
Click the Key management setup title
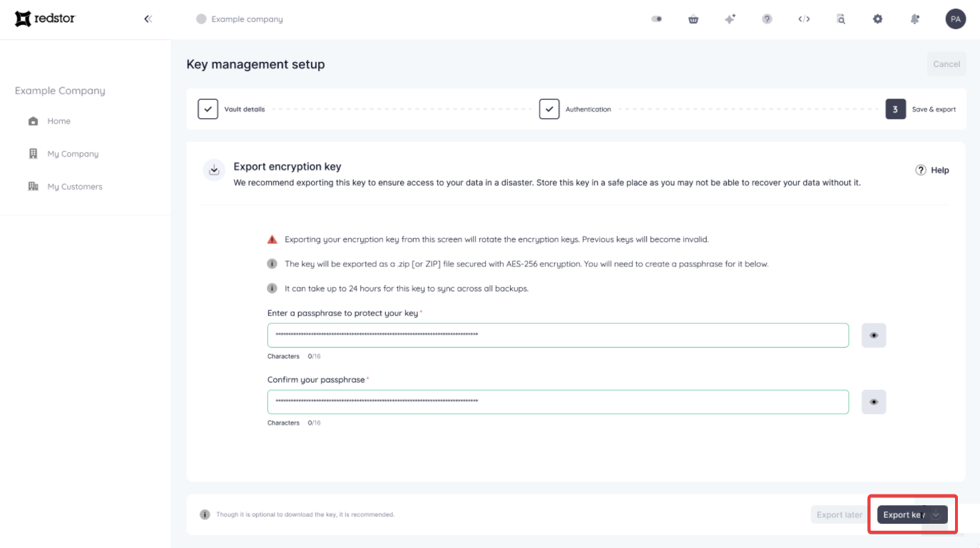(x=255, y=64)
